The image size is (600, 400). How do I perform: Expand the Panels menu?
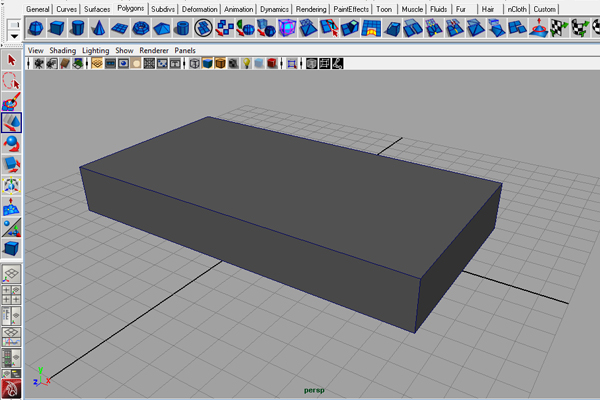[185, 49]
